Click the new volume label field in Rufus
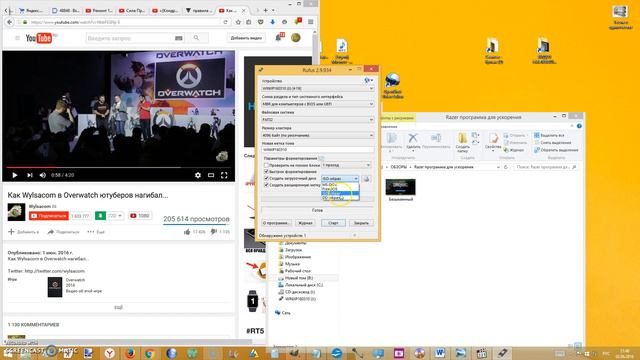Viewport: 640px width, 360px height. click(318, 150)
